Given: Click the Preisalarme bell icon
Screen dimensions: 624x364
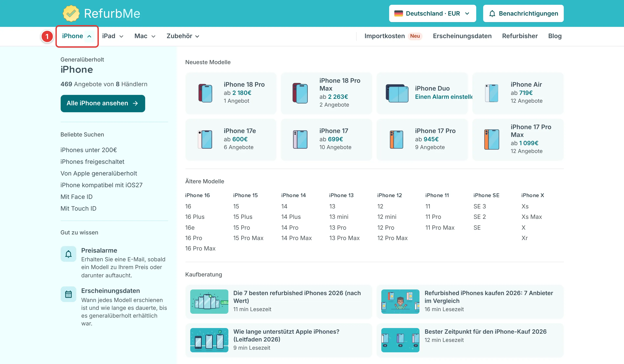Looking at the screenshot, I should (x=68, y=254).
